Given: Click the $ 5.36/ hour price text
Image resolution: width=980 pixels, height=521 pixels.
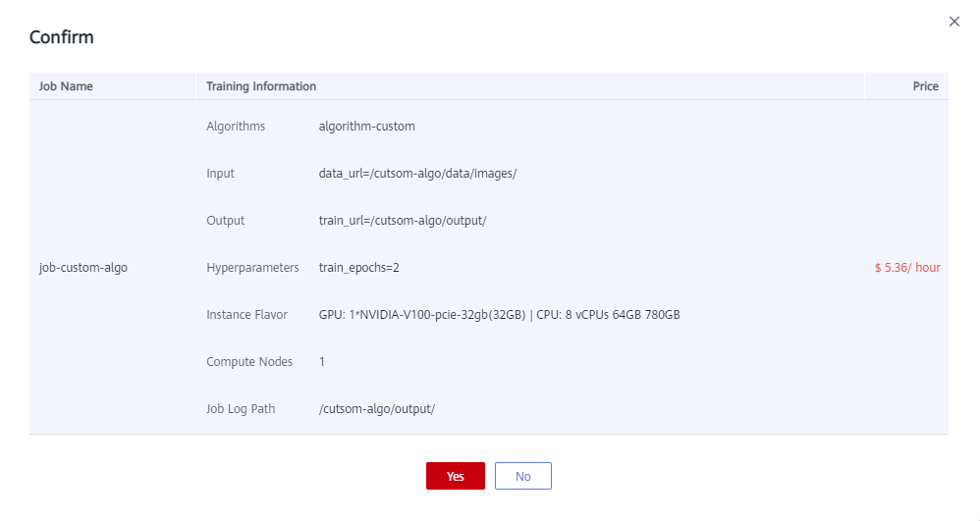Looking at the screenshot, I should tap(906, 268).
